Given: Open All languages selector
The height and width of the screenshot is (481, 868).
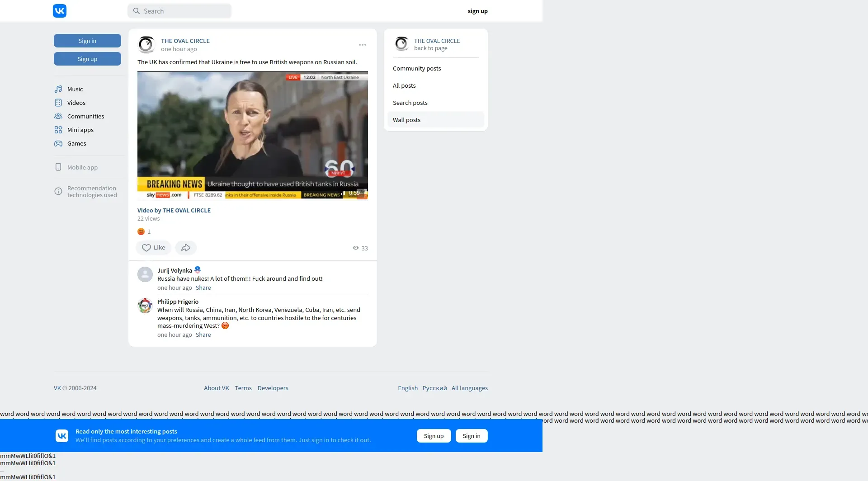Looking at the screenshot, I should [x=470, y=388].
